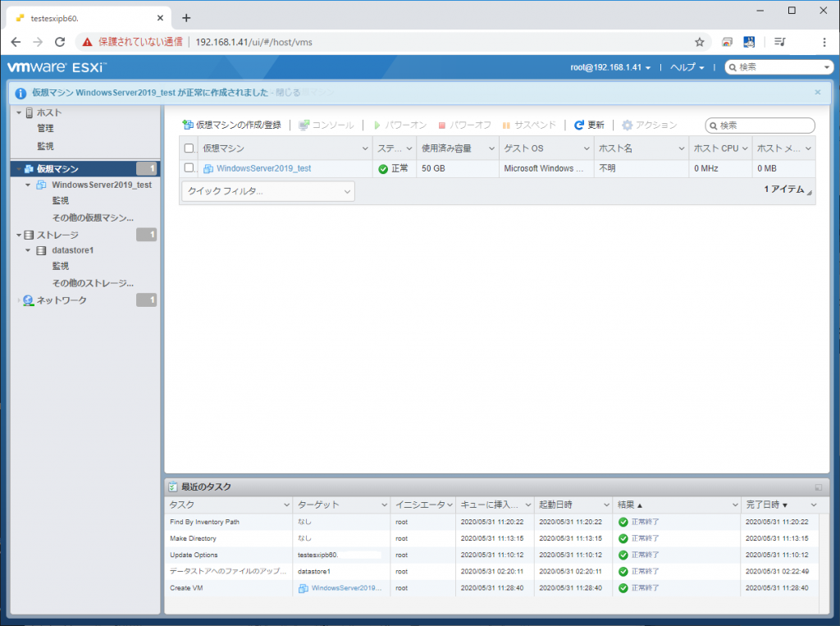Click the VMware ESXi logo
The image size is (840, 626).
pos(57,67)
